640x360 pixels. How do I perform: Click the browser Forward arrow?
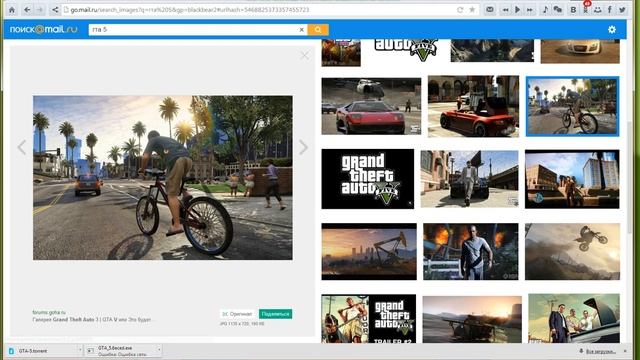click(40, 10)
